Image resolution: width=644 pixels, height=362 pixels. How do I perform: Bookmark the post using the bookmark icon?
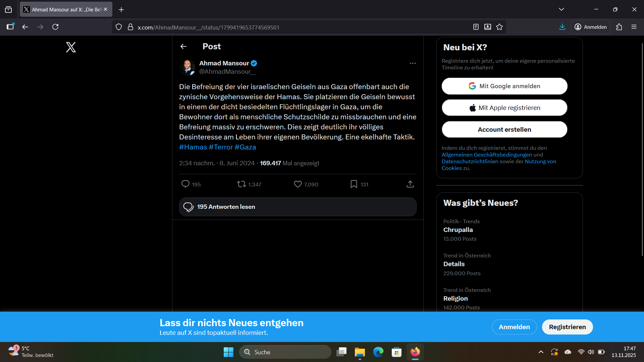[x=354, y=184]
